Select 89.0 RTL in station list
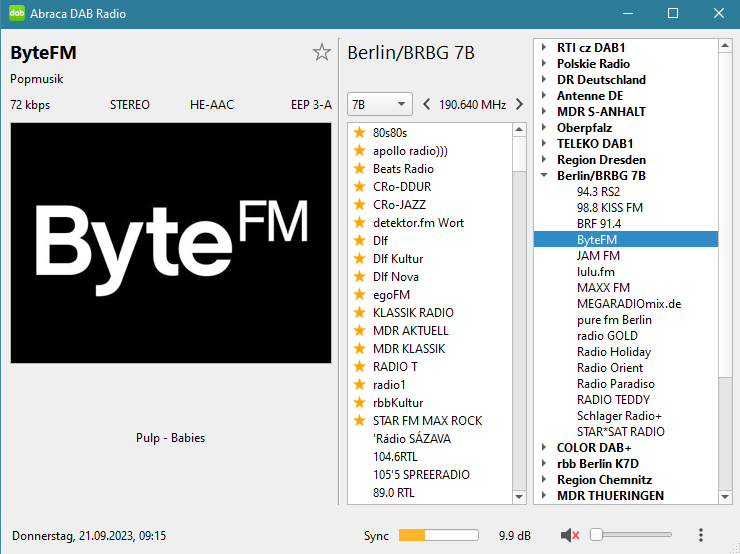This screenshot has height=554, width=740. pyautogui.click(x=394, y=493)
